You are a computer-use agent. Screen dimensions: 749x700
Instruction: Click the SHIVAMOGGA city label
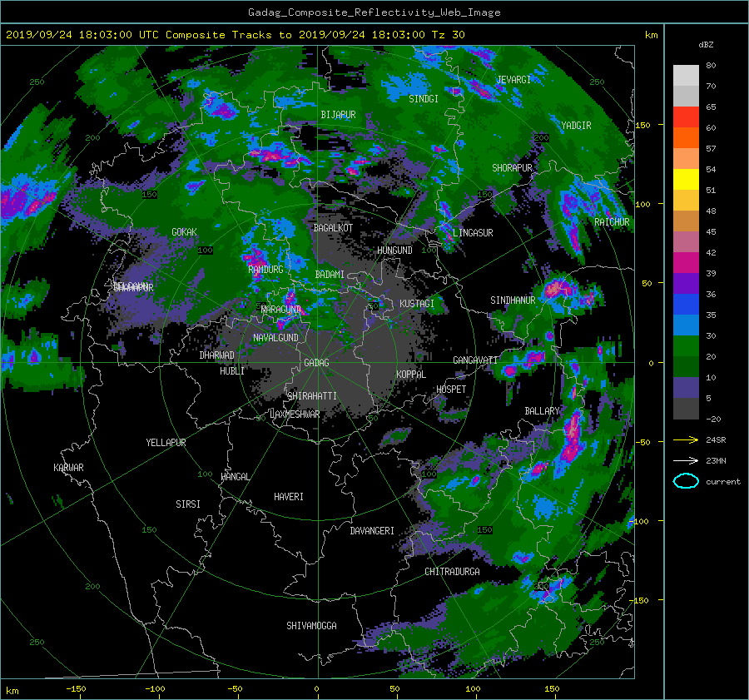tap(311, 625)
